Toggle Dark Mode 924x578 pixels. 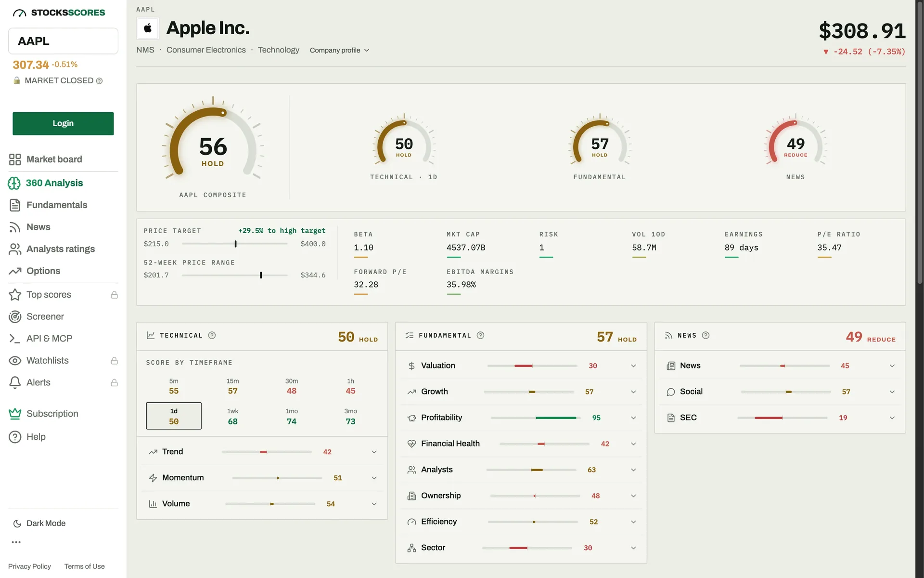39,524
